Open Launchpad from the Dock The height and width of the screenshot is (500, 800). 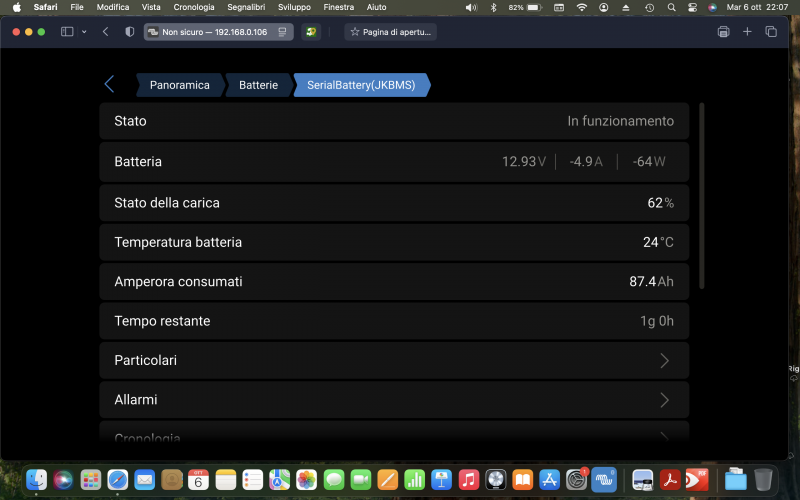pyautogui.click(x=91, y=480)
